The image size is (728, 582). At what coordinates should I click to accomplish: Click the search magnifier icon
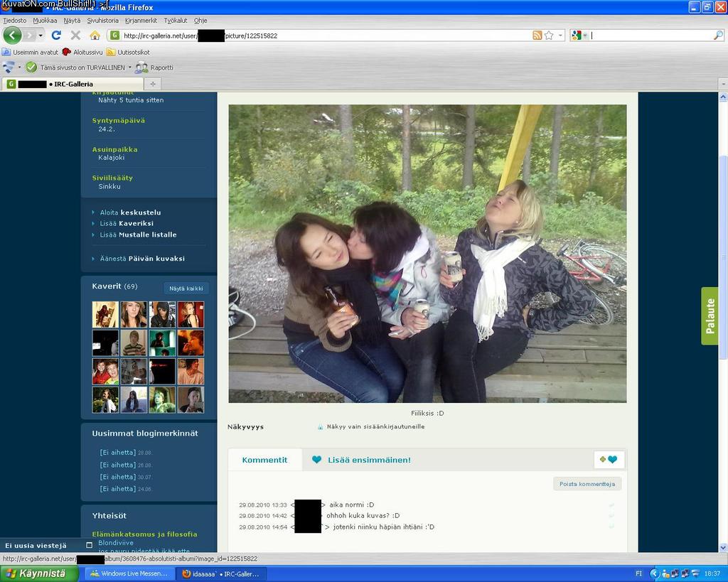pos(718,35)
